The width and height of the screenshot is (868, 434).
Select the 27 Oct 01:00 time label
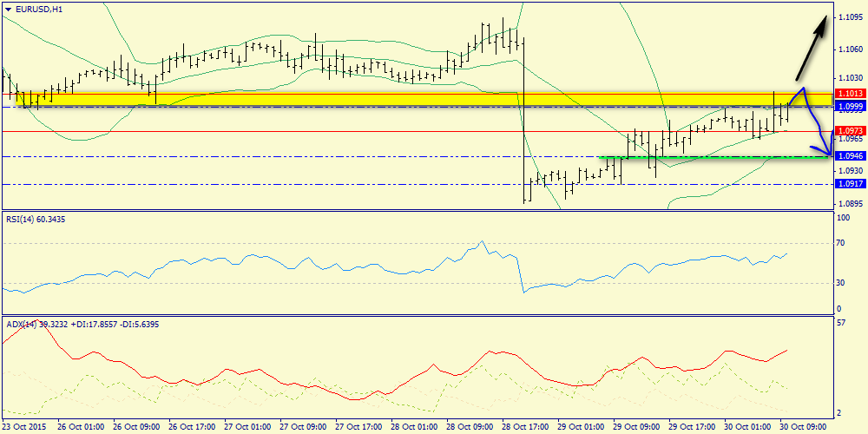[x=247, y=427]
